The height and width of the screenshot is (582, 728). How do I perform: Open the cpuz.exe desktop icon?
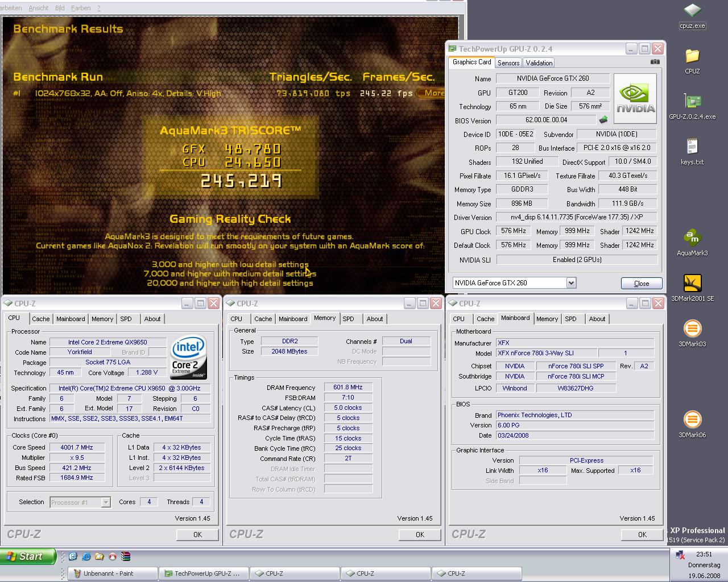692,15
